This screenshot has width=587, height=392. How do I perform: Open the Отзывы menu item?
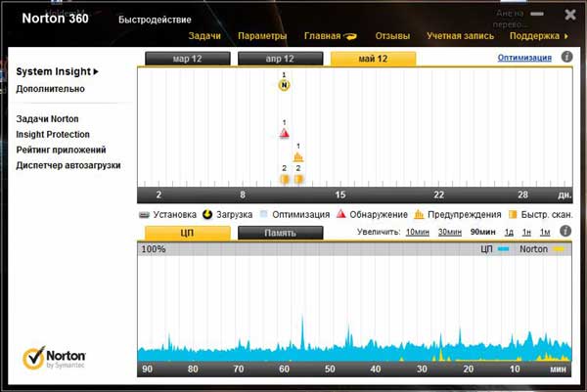tap(392, 36)
